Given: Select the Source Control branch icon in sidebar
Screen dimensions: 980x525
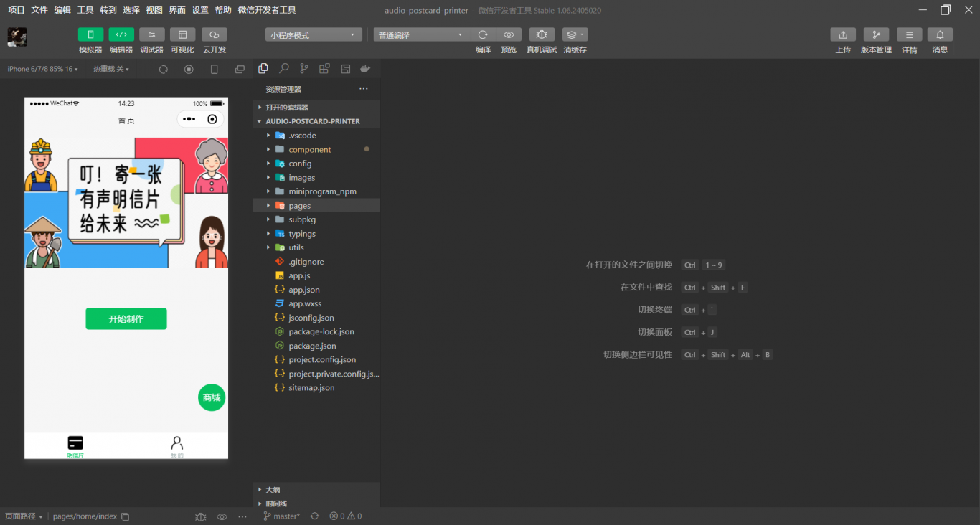Looking at the screenshot, I should pyautogui.click(x=304, y=69).
